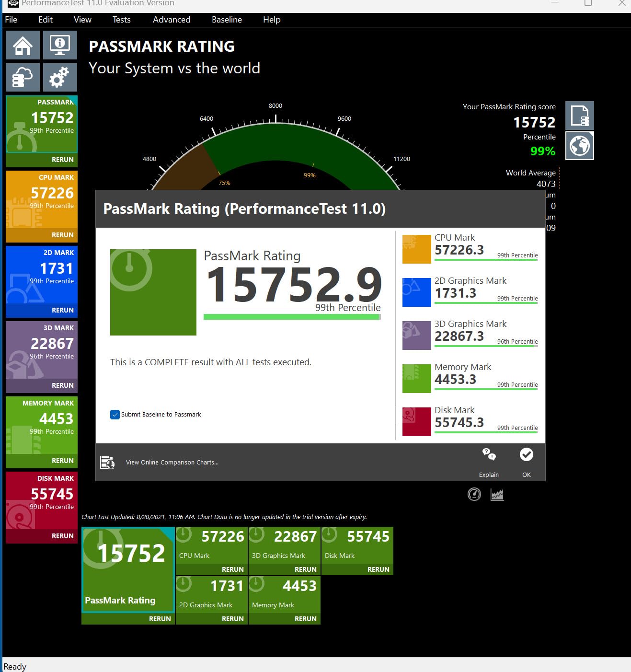Open the cloud baseline database icon
631x672 pixels.
click(23, 77)
